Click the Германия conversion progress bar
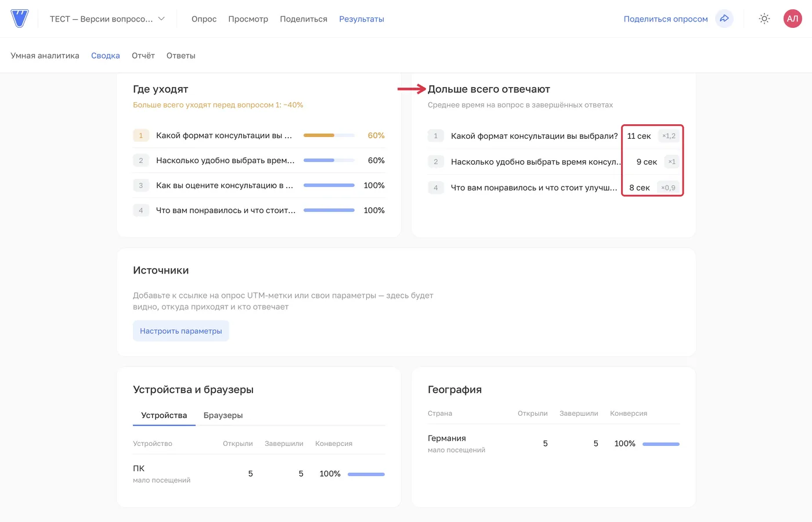812x522 pixels. tap(661, 444)
